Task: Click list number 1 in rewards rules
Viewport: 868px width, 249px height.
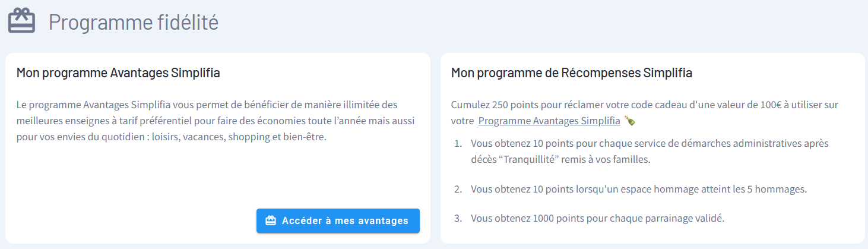Action: 458,144
